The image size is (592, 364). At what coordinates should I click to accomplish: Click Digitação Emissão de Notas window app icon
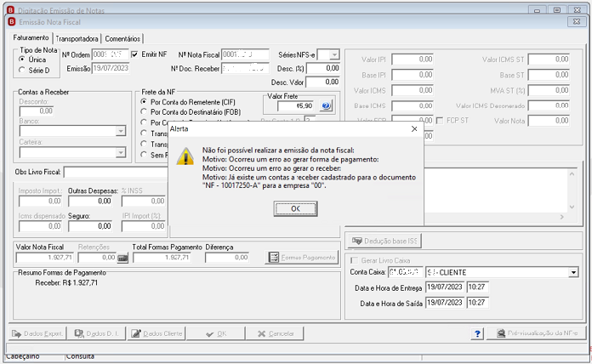click(11, 10)
